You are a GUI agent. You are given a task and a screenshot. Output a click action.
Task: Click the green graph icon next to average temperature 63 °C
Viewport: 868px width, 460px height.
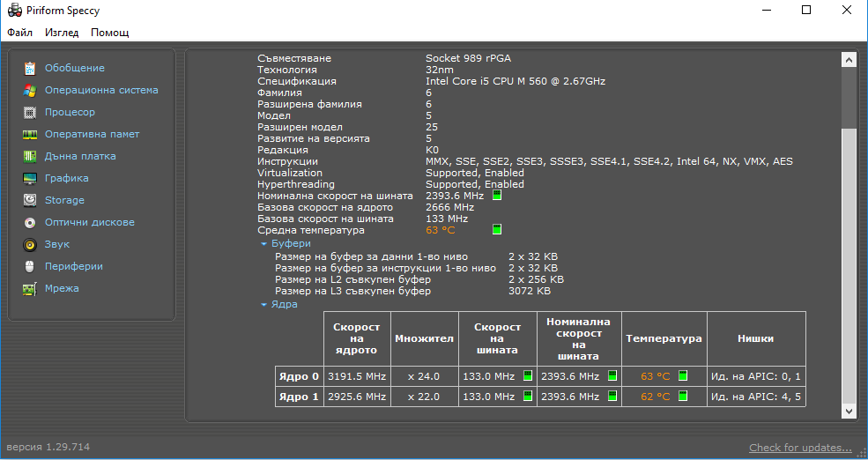click(x=496, y=230)
